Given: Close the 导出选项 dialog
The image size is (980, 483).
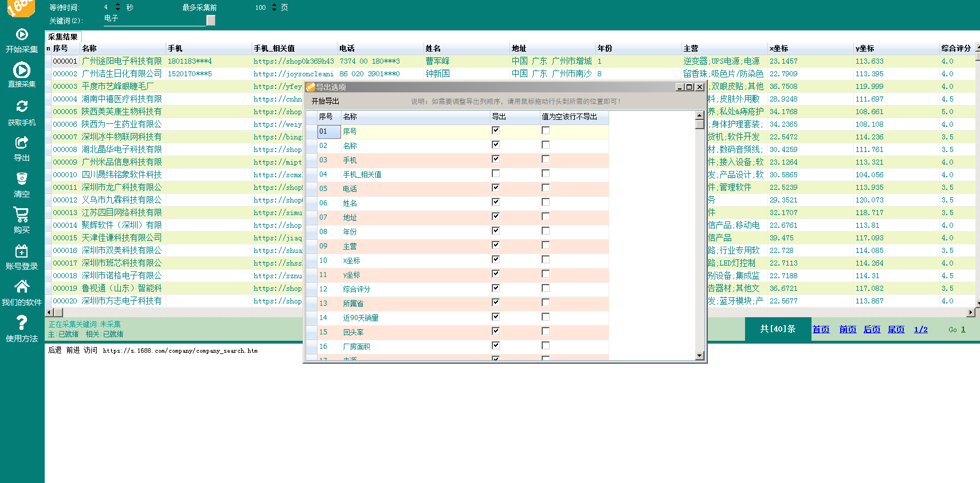Looking at the screenshot, I should [699, 87].
